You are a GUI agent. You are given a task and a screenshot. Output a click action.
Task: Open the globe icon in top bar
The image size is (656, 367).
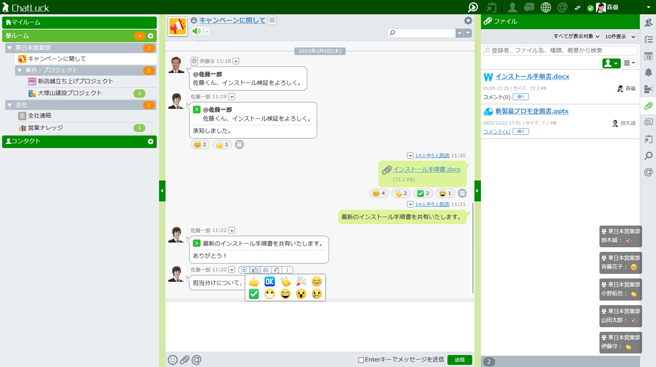(x=546, y=7)
